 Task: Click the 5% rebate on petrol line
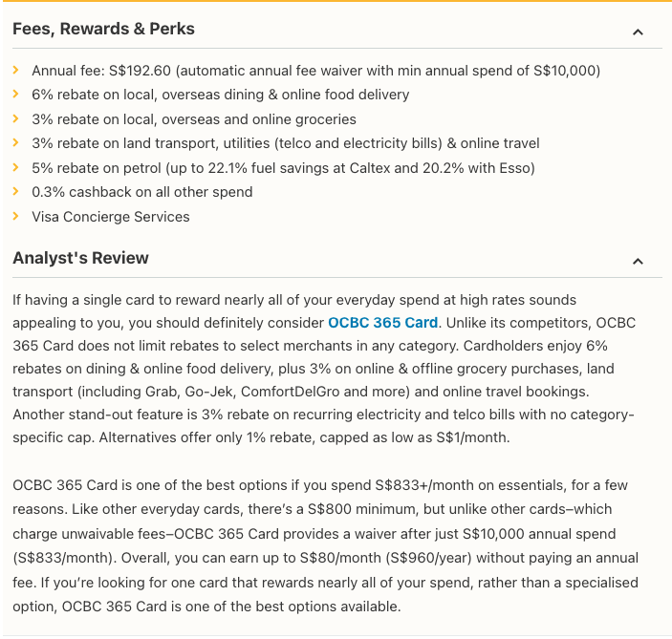pyautogui.click(x=283, y=168)
